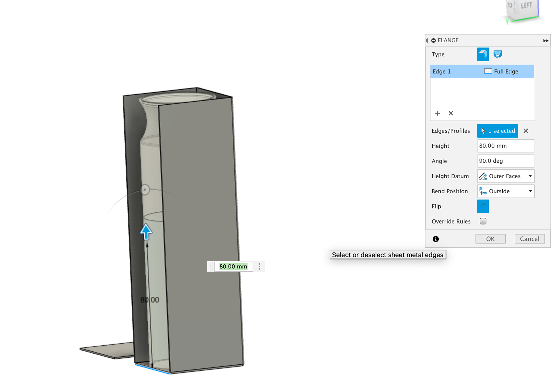The image size is (553, 392).
Task: Enable the Override Rules checkbox
Action: pos(483,221)
